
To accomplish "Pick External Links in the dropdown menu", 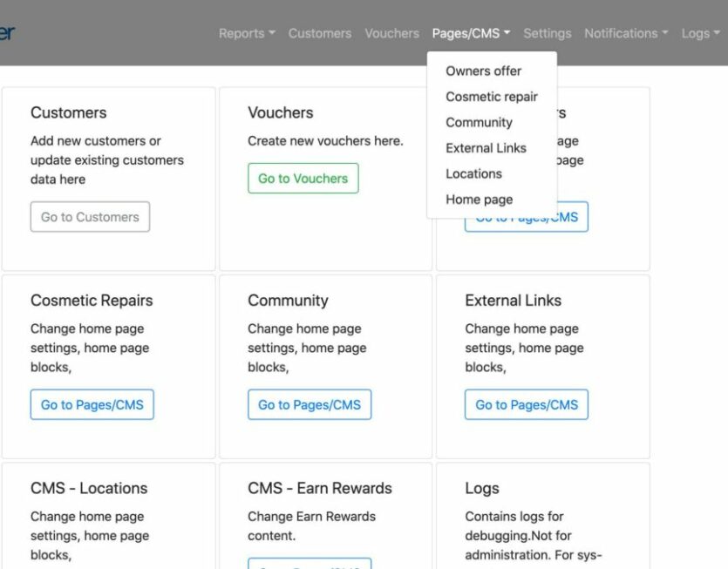I will point(486,148).
